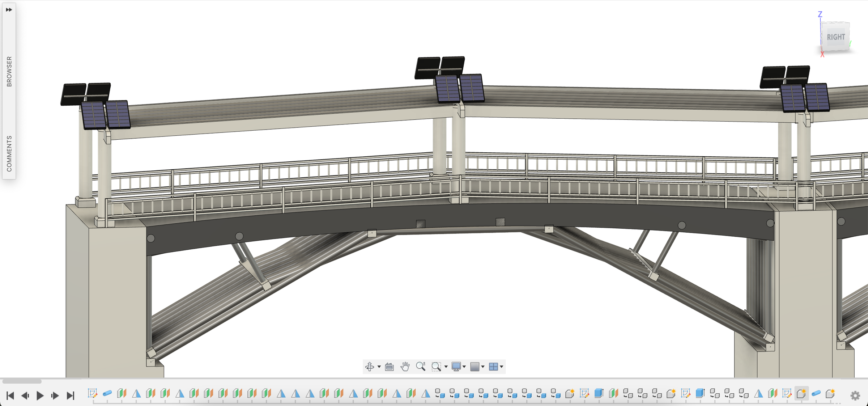Open the BROWSER side panel
Viewport: 868px width, 406px height.
10,71
